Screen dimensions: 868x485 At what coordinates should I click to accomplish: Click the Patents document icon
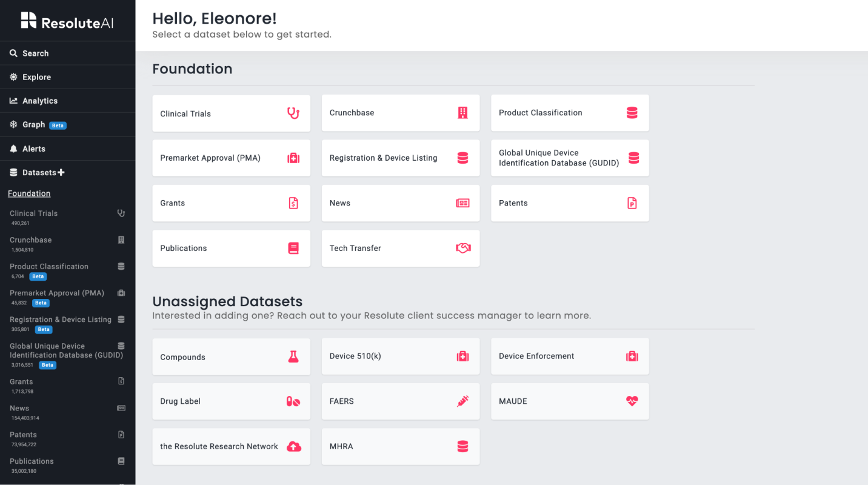pyautogui.click(x=632, y=203)
